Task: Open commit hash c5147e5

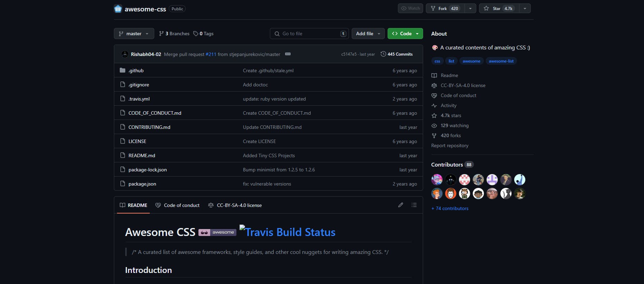Action: pyautogui.click(x=349, y=54)
